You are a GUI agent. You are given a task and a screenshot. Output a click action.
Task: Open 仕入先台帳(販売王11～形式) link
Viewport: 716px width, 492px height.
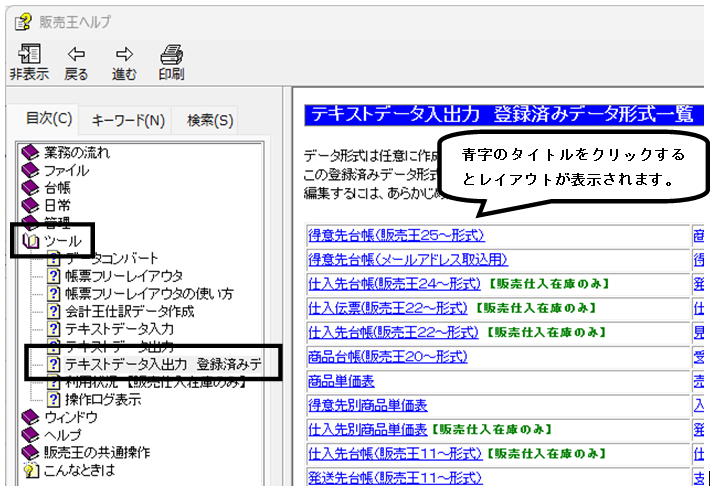coord(395,453)
